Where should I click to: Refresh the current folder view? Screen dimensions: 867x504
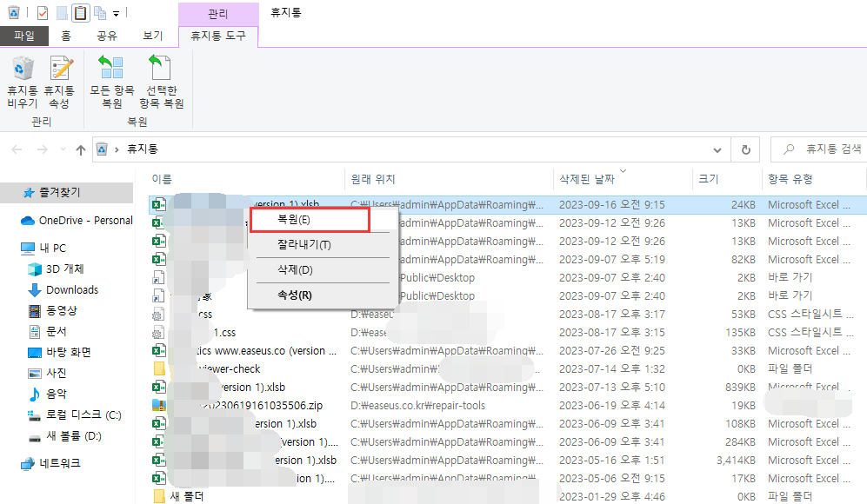click(x=745, y=149)
